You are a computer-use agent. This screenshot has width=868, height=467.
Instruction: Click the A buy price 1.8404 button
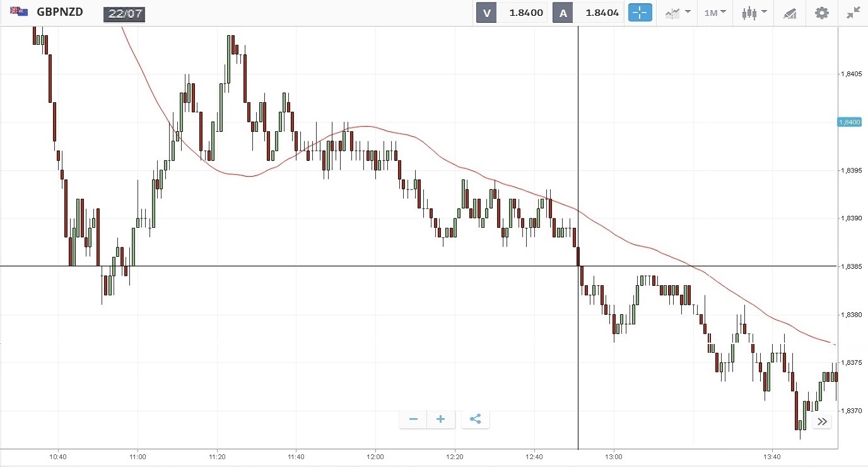tap(588, 13)
